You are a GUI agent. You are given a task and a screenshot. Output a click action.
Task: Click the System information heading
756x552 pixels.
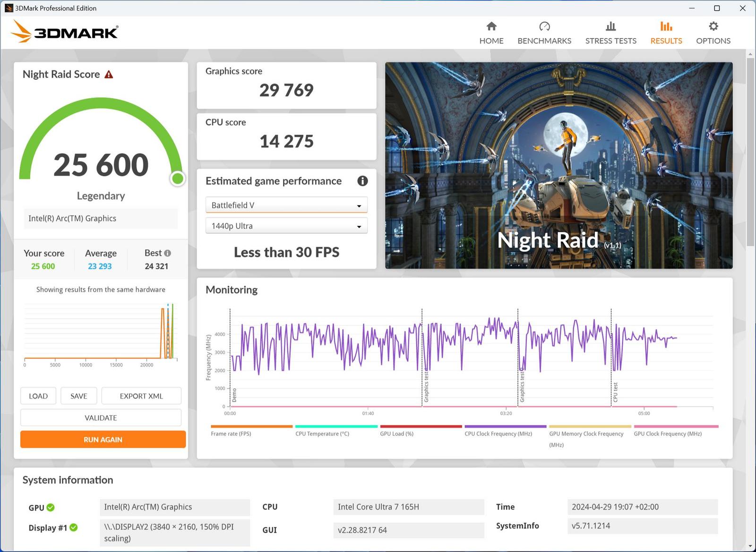(68, 480)
